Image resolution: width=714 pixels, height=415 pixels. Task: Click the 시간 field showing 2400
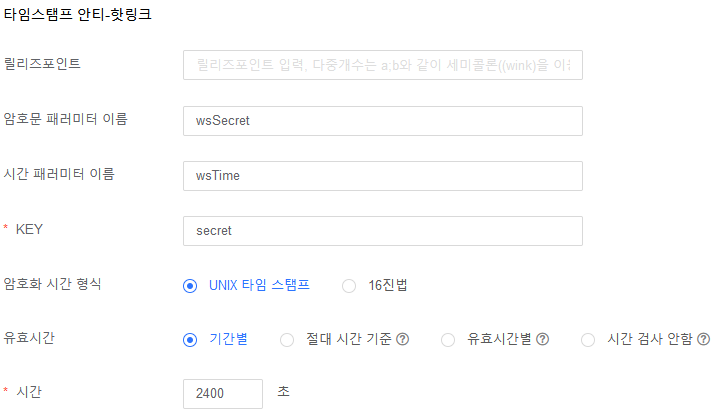coord(222,394)
